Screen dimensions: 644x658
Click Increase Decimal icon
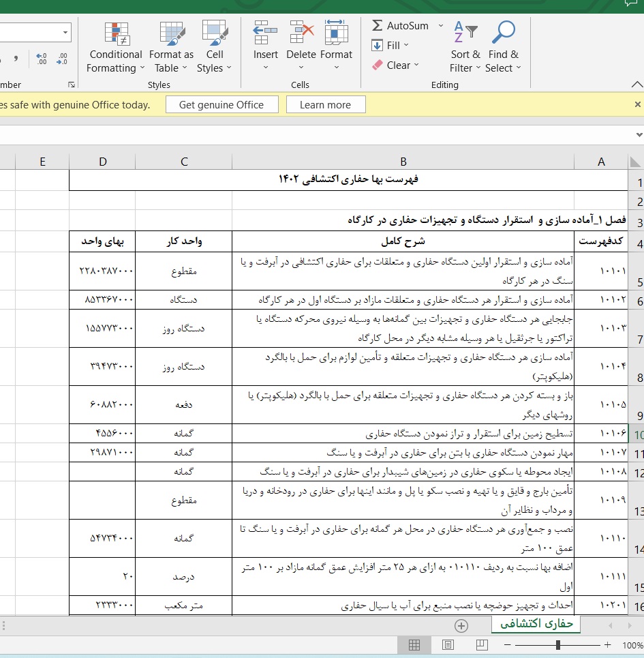(42, 59)
